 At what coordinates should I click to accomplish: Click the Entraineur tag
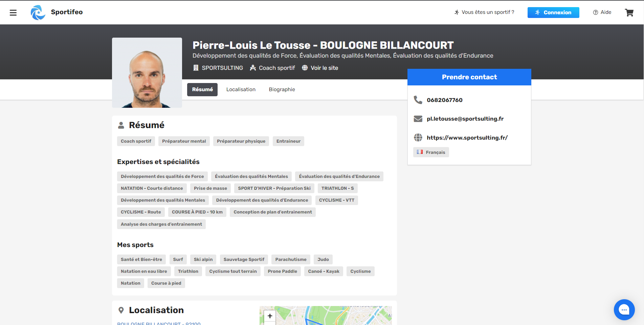288,141
